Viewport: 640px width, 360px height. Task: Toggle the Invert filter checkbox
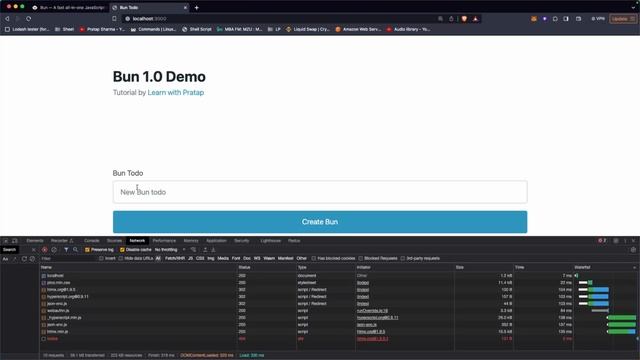click(101, 258)
